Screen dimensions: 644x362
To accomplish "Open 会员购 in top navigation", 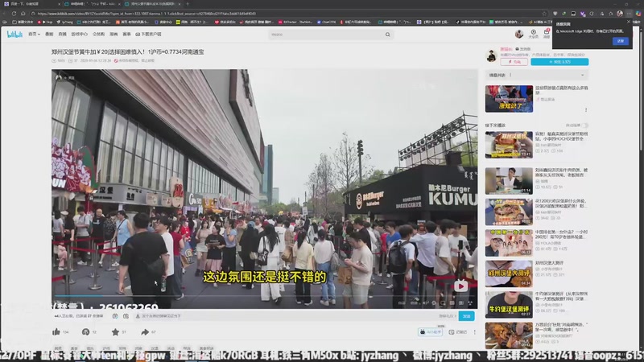I will click(98, 35).
